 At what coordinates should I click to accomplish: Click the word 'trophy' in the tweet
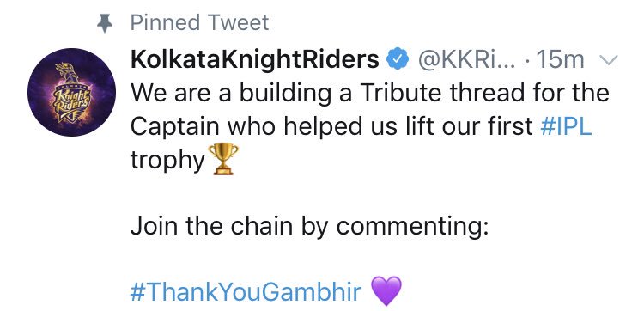(167, 161)
